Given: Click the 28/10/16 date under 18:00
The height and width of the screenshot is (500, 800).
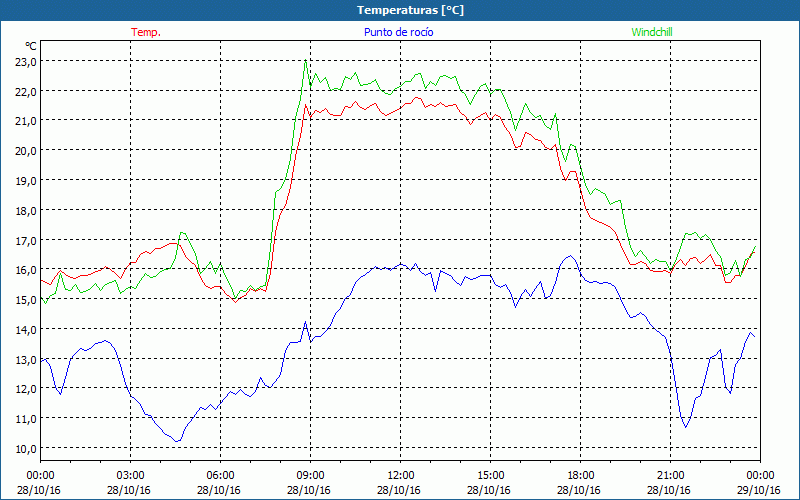Looking at the screenshot, I should tap(579, 490).
